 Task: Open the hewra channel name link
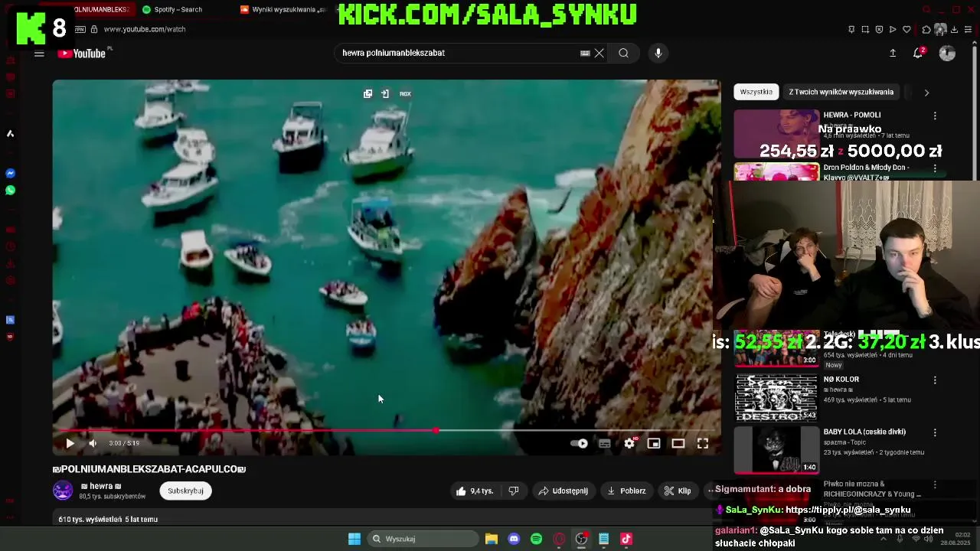[101, 486]
